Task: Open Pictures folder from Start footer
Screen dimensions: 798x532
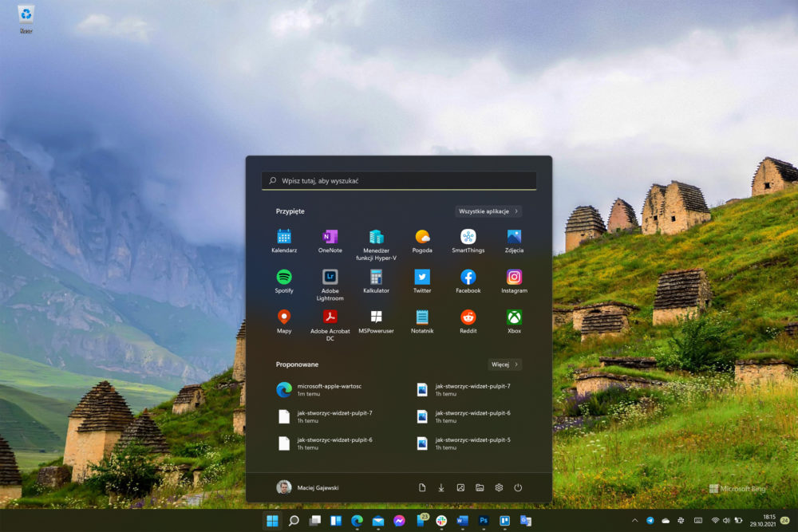Action: tap(460, 487)
